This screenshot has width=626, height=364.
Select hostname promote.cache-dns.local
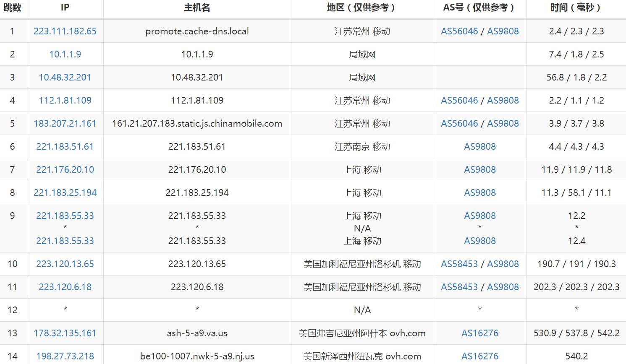pyautogui.click(x=197, y=31)
